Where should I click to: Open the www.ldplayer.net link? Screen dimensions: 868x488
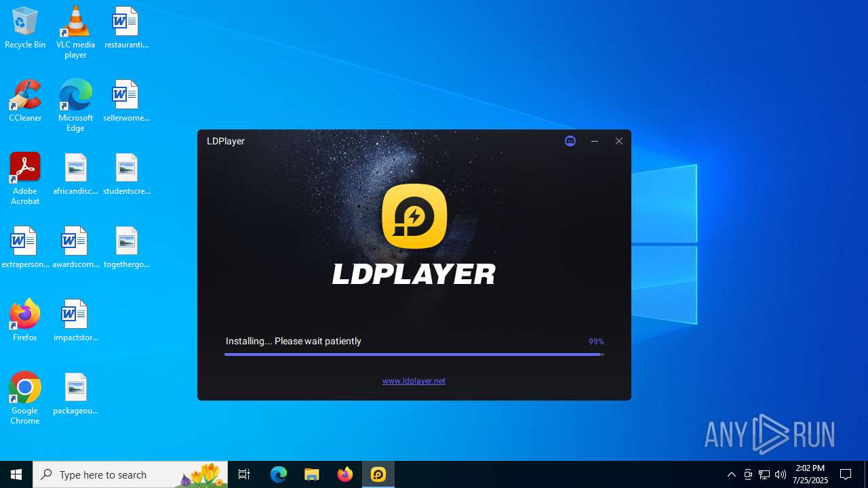pyautogui.click(x=414, y=381)
